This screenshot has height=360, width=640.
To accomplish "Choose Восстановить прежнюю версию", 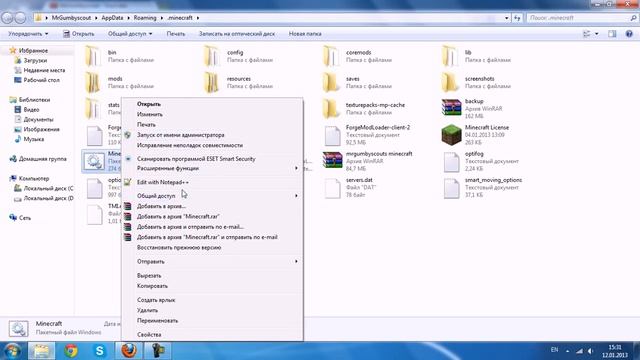I will (x=179, y=247).
